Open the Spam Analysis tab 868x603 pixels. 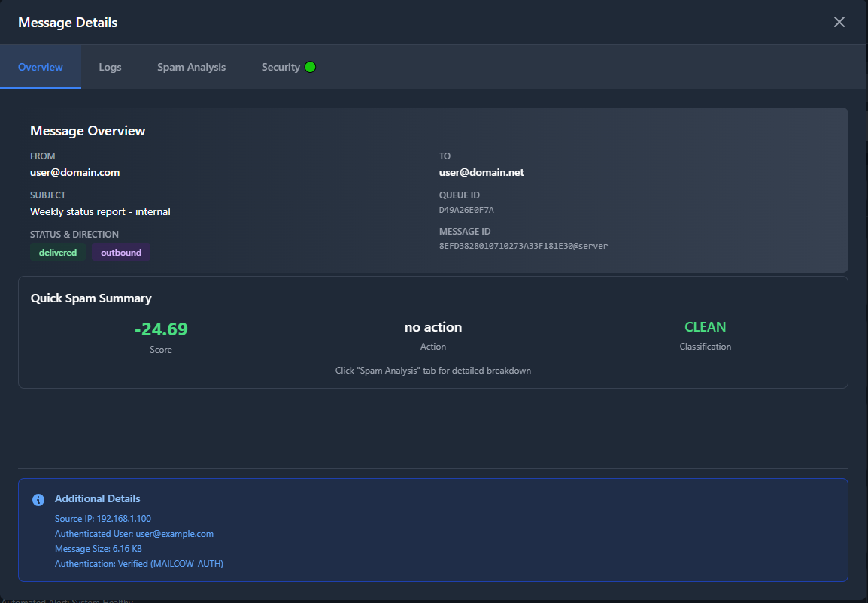[x=191, y=67]
